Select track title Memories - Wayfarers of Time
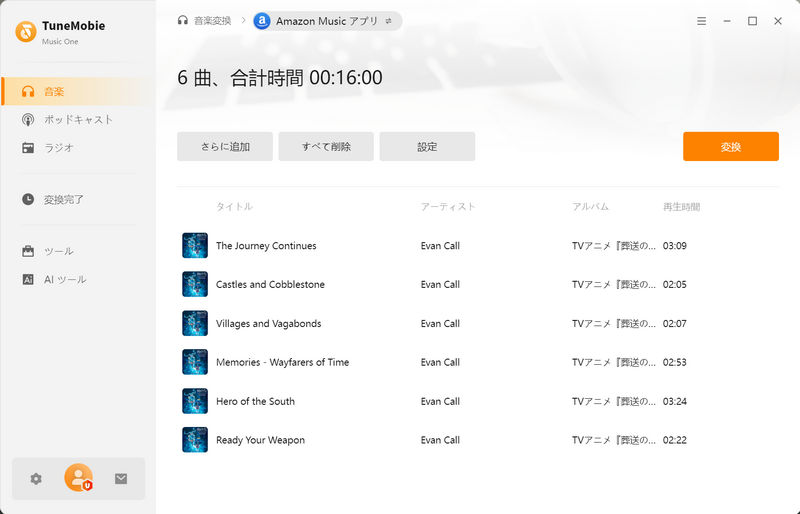Viewport: 800px width, 514px height. pyautogui.click(x=283, y=362)
